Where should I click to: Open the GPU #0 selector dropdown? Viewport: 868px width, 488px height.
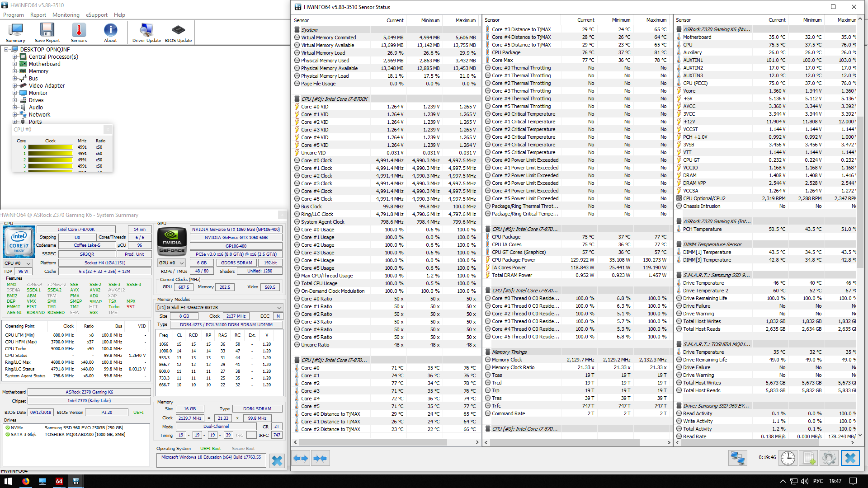tap(171, 263)
